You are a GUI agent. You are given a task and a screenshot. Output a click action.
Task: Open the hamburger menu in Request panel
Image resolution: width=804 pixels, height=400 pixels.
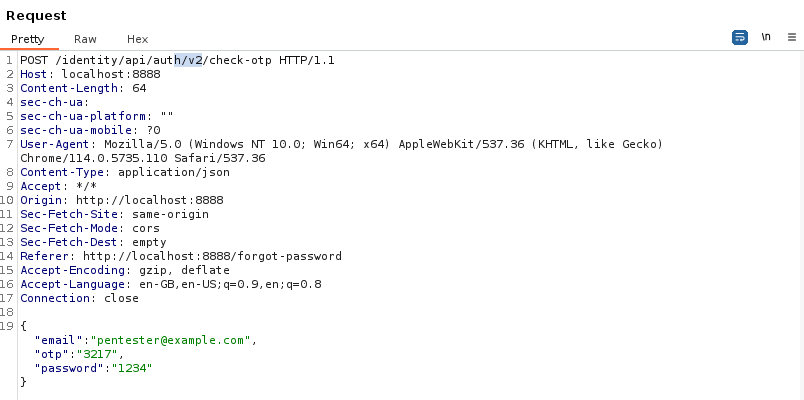pyautogui.click(x=792, y=37)
